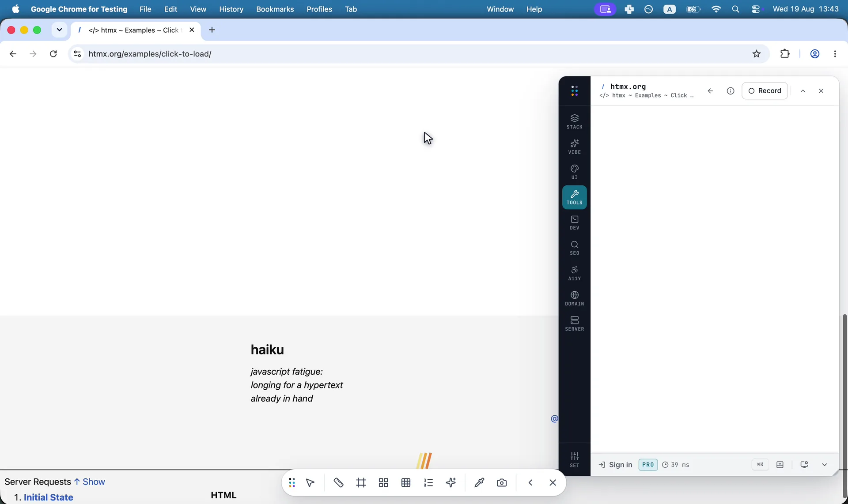Click the 39 ms timing indicator
This screenshot has width=848, height=504.
(x=676, y=465)
